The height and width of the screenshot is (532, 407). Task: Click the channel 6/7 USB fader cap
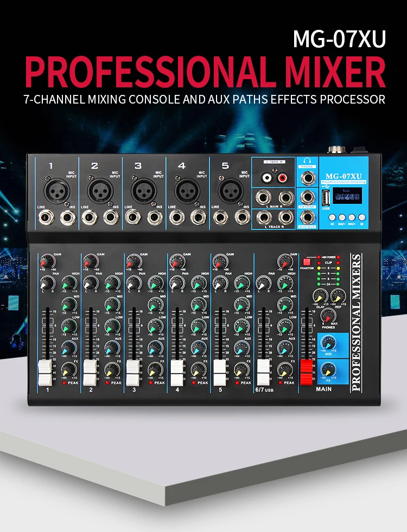pyautogui.click(x=263, y=373)
